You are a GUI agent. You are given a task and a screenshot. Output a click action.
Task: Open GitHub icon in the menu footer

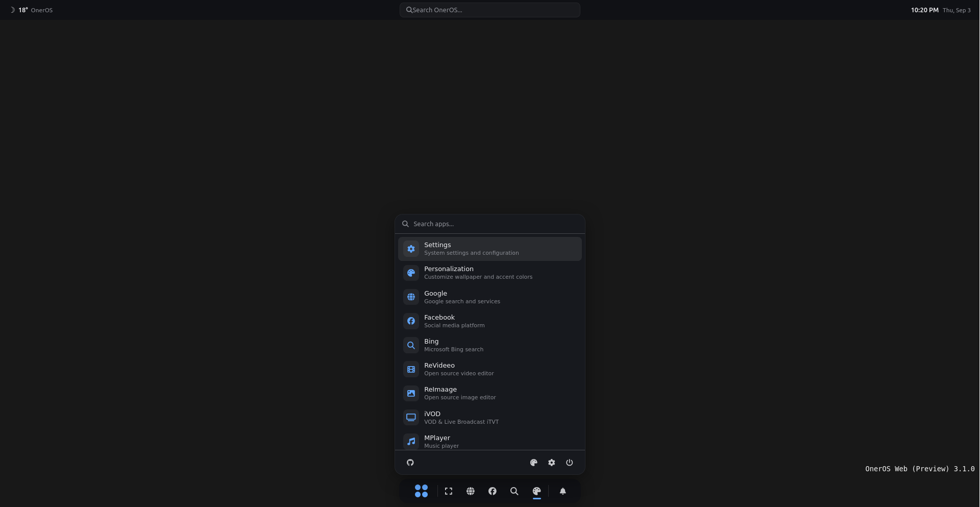pos(410,463)
